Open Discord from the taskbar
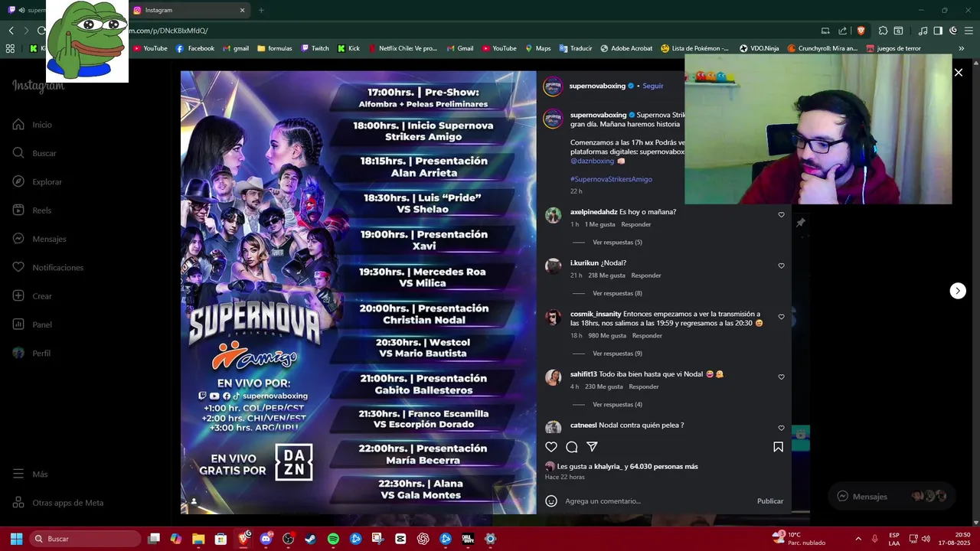The image size is (980, 551). pos(266,539)
